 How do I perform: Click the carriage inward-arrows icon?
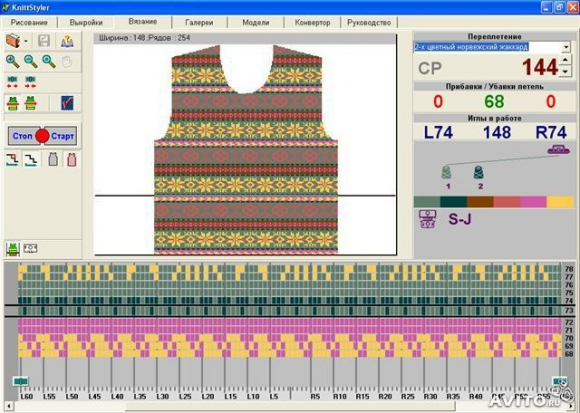(30, 82)
